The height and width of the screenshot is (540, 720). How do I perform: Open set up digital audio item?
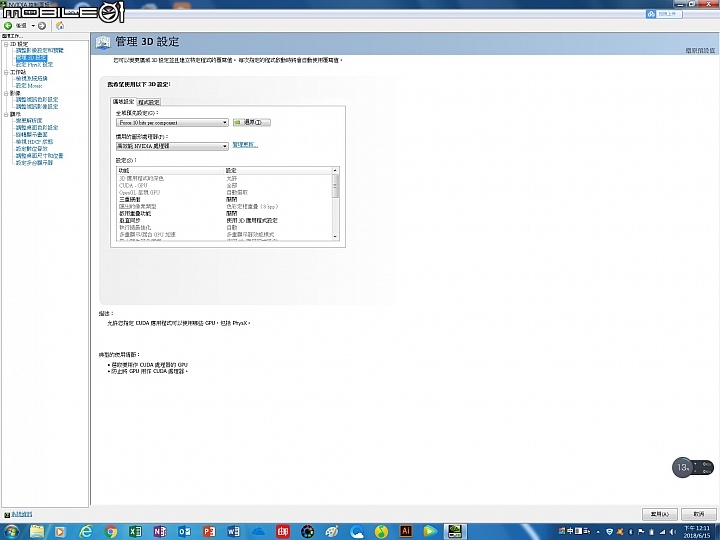click(31, 149)
